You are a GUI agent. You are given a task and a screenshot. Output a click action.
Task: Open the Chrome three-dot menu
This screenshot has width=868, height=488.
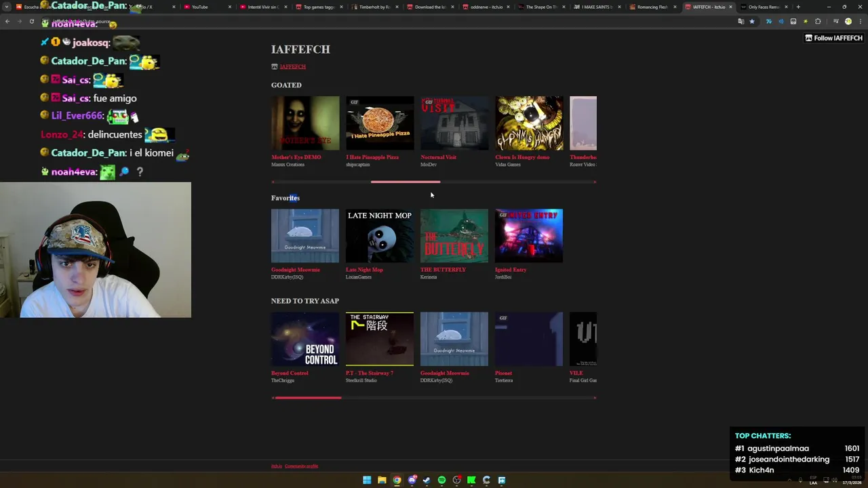(x=860, y=22)
